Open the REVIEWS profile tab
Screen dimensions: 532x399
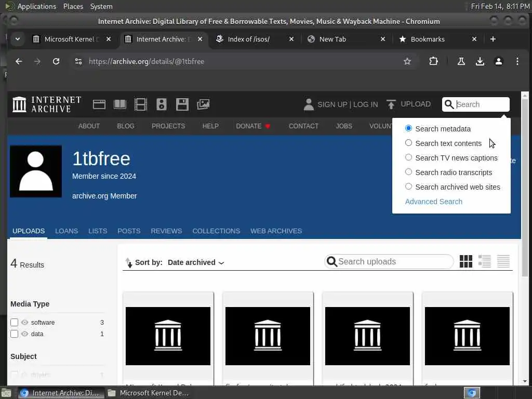[166, 231]
